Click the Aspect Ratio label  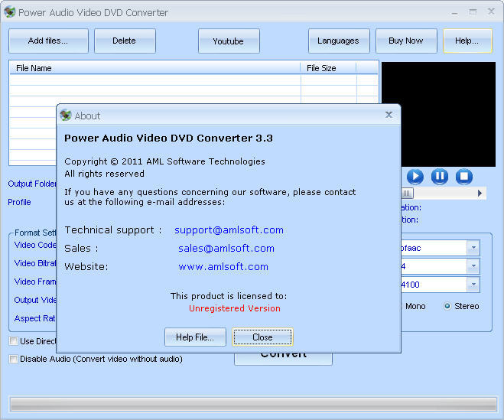coord(35,318)
